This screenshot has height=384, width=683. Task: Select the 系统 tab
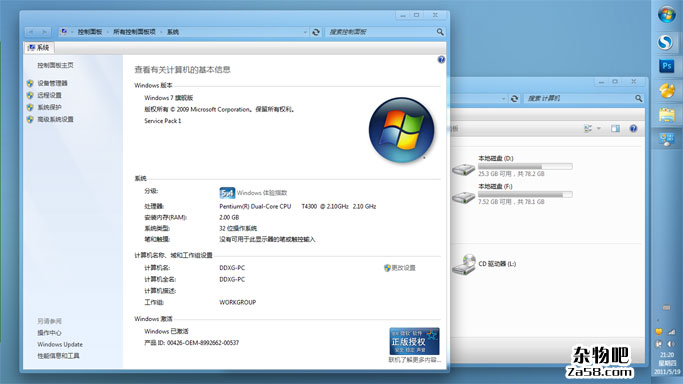[x=38, y=47]
